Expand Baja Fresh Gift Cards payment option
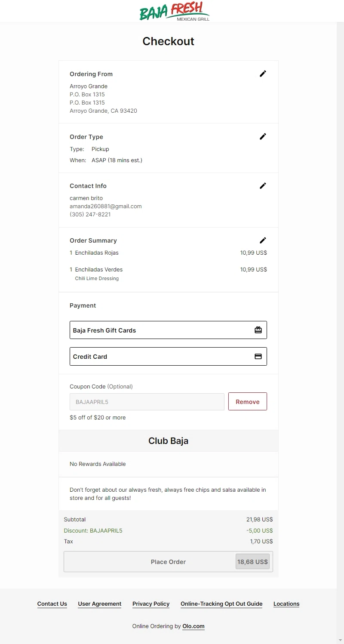The height and width of the screenshot is (644, 344). point(168,330)
